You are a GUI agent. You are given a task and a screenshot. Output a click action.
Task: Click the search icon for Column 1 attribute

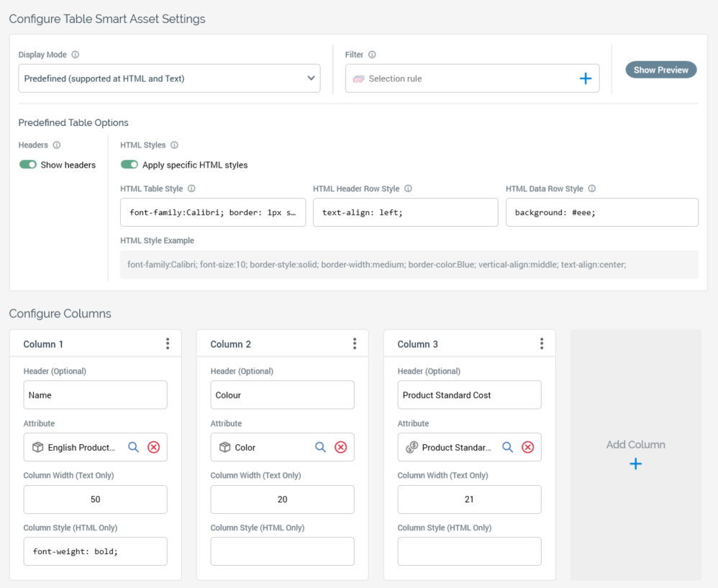[133, 447]
